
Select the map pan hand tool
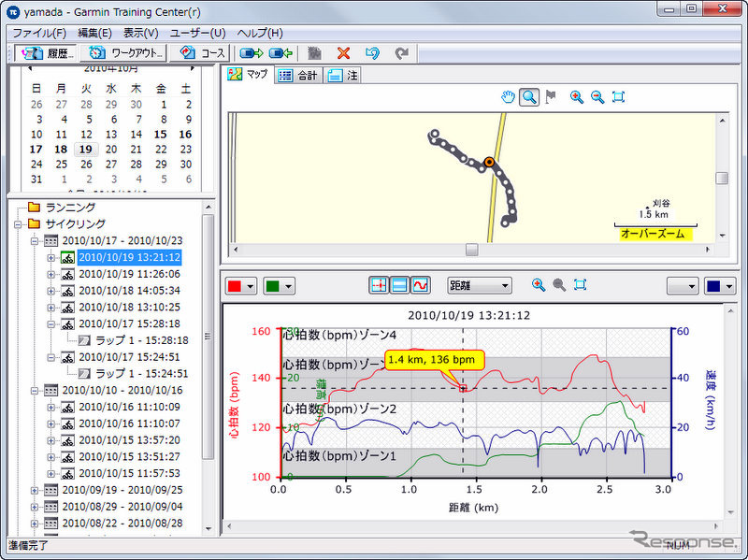(508, 97)
